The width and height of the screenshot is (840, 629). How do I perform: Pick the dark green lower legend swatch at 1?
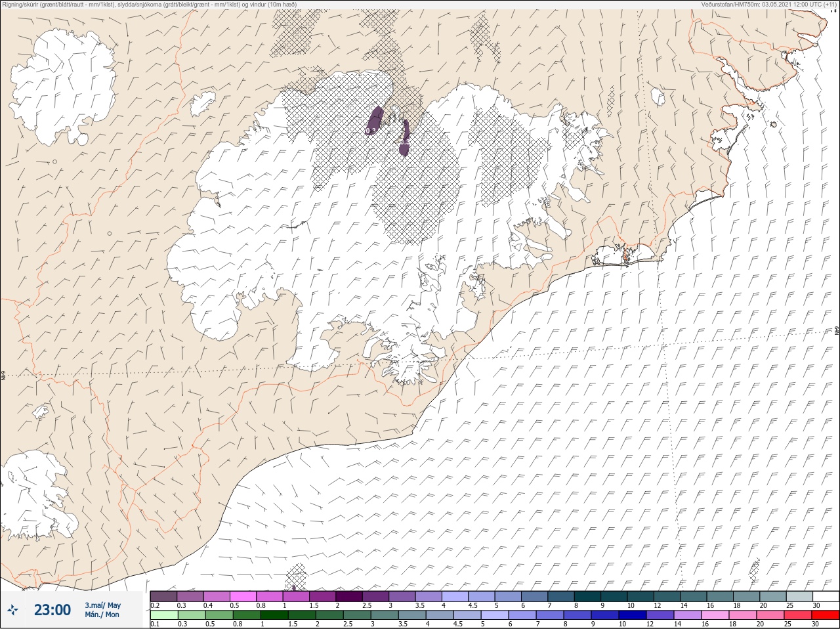[274, 615]
